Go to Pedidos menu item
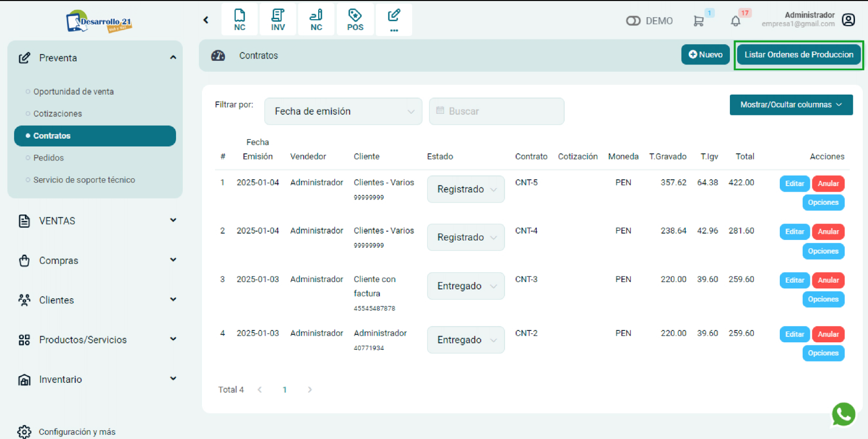This screenshot has width=868, height=439. pyautogui.click(x=49, y=158)
